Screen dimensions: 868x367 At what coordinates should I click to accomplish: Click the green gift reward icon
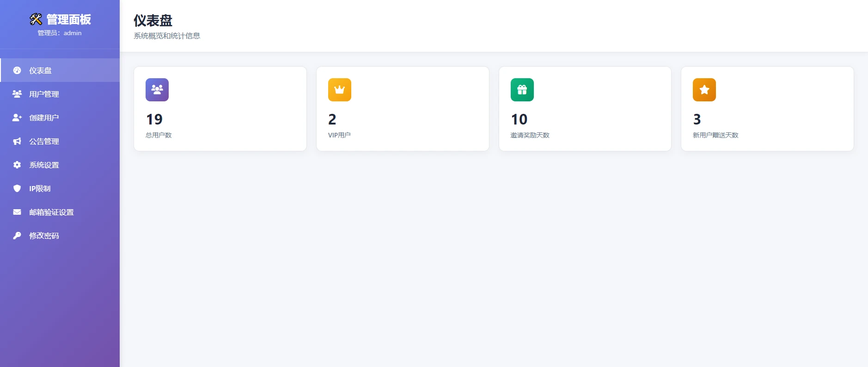click(x=522, y=90)
